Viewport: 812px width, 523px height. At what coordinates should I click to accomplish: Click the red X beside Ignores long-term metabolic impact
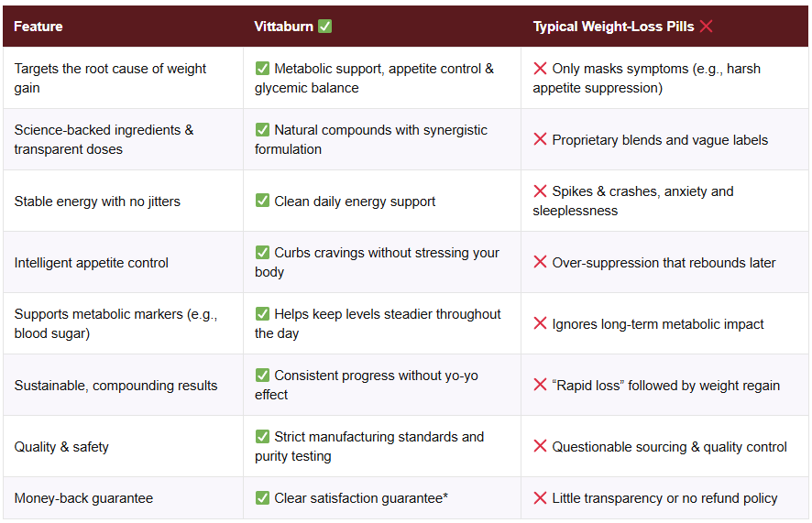(541, 324)
